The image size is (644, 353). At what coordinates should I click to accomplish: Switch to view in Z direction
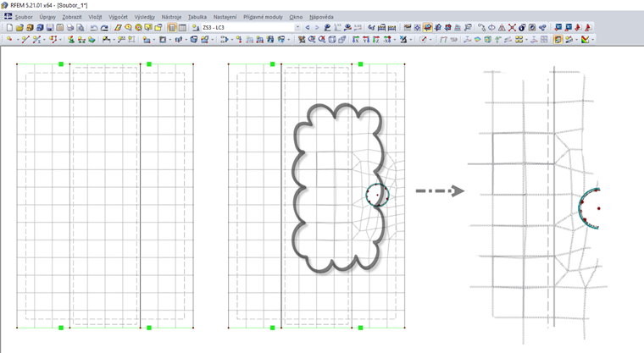(375, 40)
